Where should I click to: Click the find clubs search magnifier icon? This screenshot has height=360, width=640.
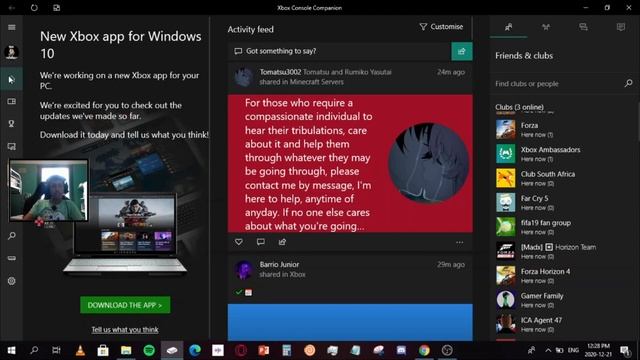(629, 83)
